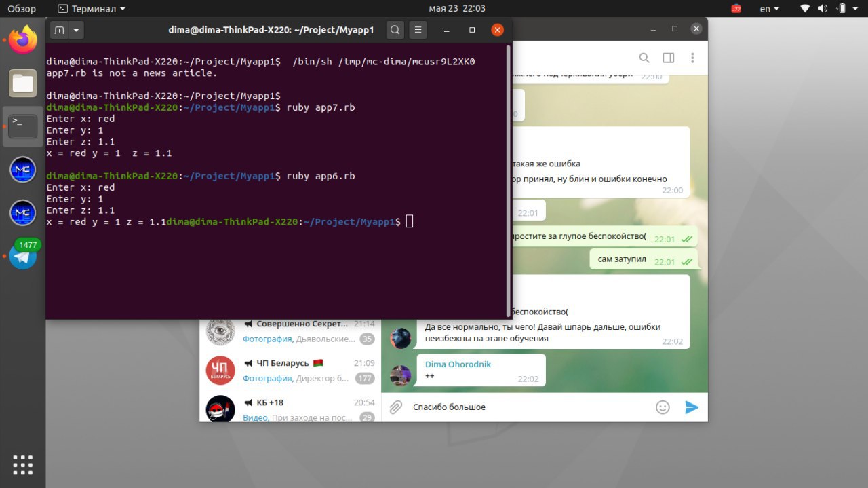Toggle Telegram side panel icon
The height and width of the screenshot is (488, 868).
[x=668, y=58]
